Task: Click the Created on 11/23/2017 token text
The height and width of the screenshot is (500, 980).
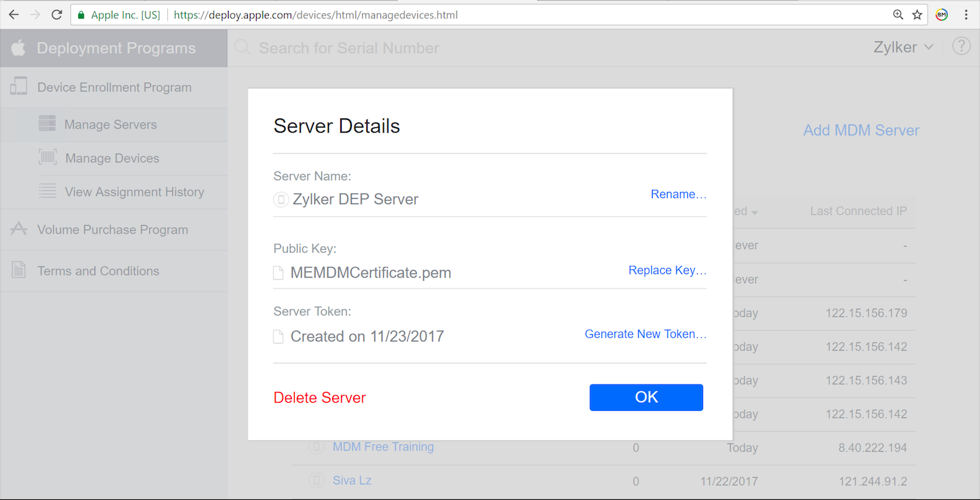Action: click(x=367, y=336)
